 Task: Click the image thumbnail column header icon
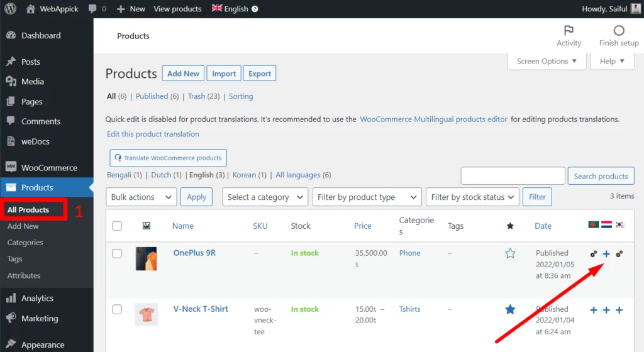tap(146, 226)
